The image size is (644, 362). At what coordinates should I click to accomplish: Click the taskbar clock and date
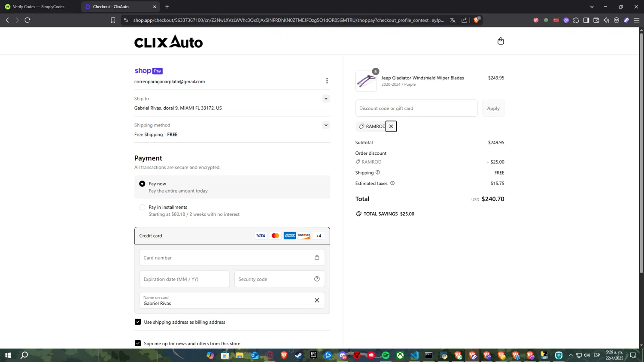614,355
